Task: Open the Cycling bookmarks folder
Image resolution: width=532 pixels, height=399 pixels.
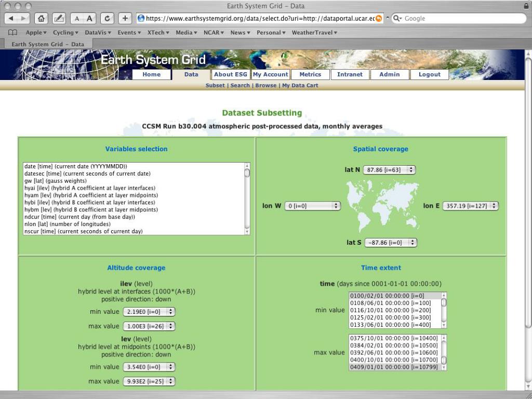Action: [65, 33]
